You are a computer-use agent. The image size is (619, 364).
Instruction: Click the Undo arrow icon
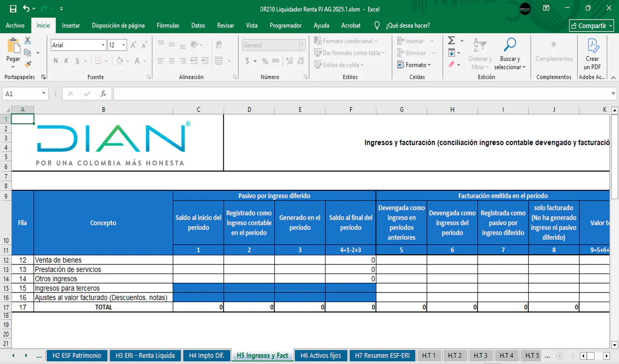tap(26, 9)
